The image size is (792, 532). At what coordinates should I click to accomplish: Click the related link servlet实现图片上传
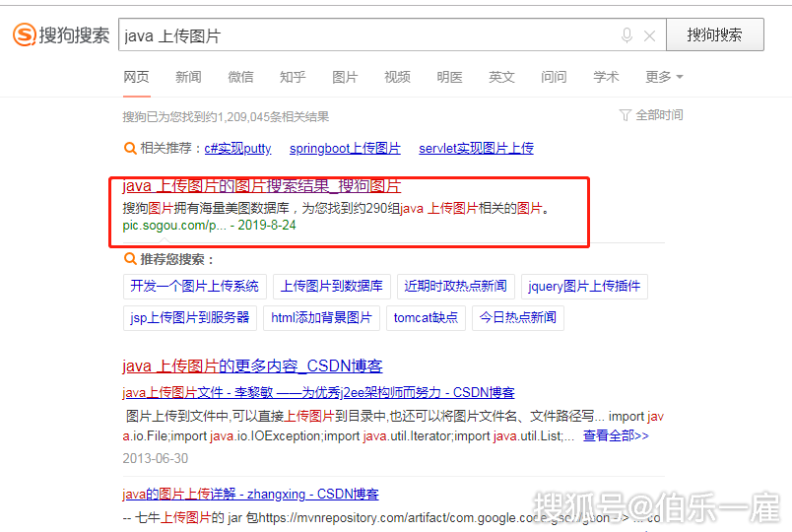pyautogui.click(x=477, y=148)
